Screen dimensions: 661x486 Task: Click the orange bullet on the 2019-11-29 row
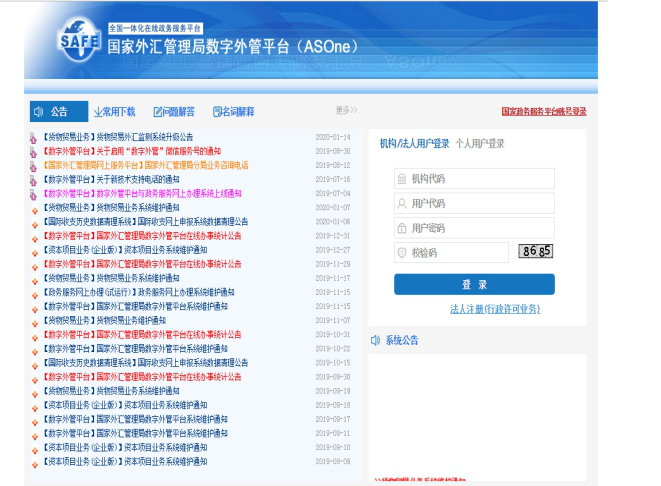[35, 267]
